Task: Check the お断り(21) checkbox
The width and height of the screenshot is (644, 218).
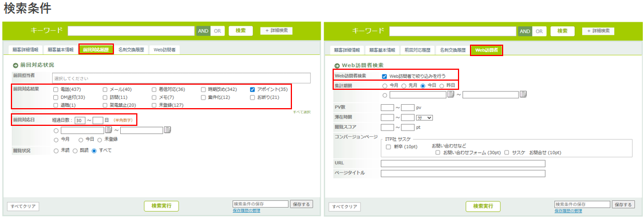Action: [x=253, y=98]
